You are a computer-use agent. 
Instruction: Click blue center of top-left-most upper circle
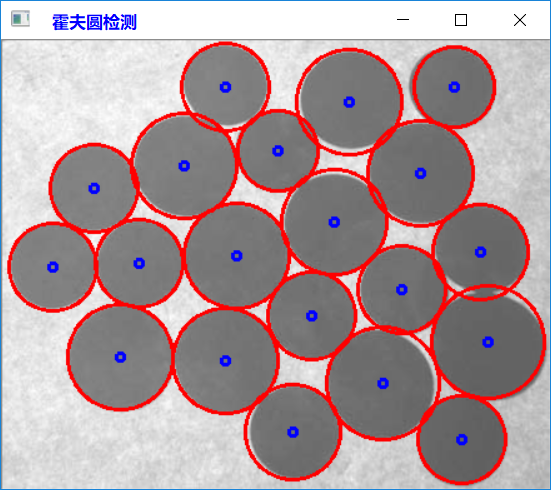pos(225,87)
